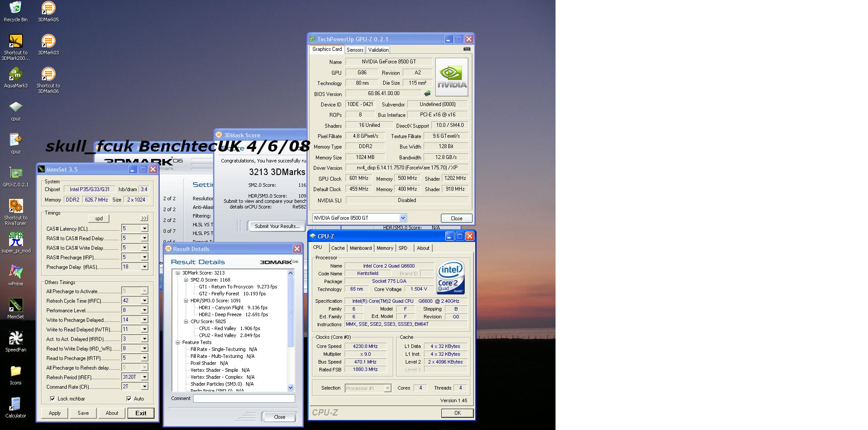Screen dimensions: 868x430
Task: Collapse the Feature Tests tree node
Action: click(x=178, y=343)
